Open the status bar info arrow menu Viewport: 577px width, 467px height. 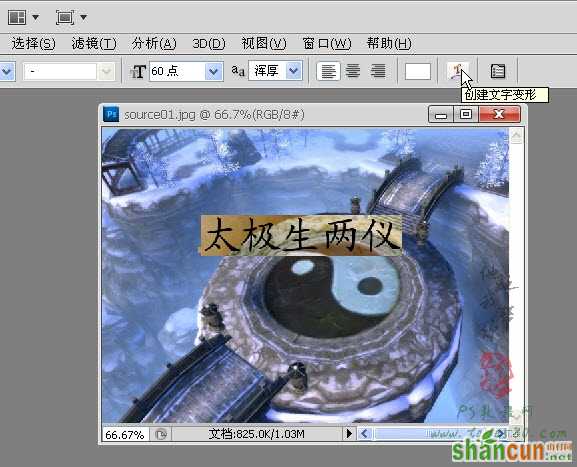coord(349,434)
